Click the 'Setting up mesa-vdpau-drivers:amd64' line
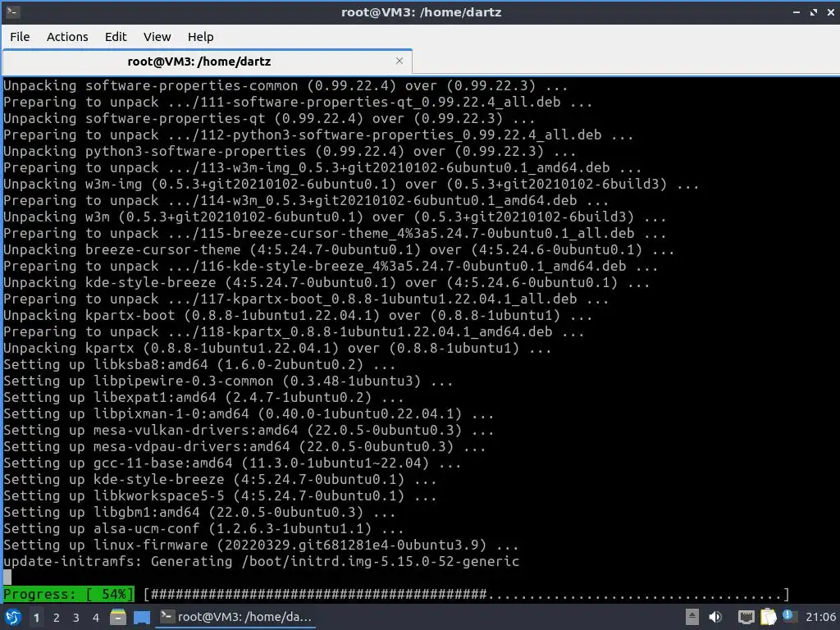This screenshot has width=840, height=630. click(244, 447)
